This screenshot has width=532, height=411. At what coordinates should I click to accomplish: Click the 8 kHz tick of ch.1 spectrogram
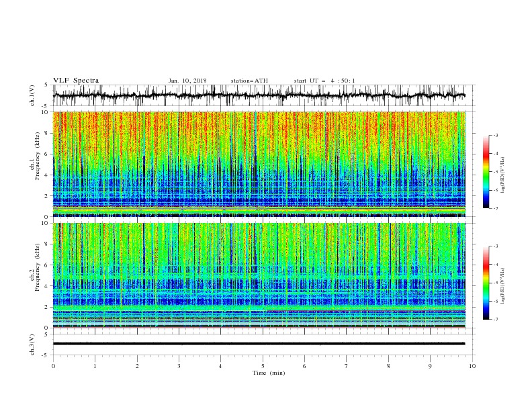pos(47,133)
